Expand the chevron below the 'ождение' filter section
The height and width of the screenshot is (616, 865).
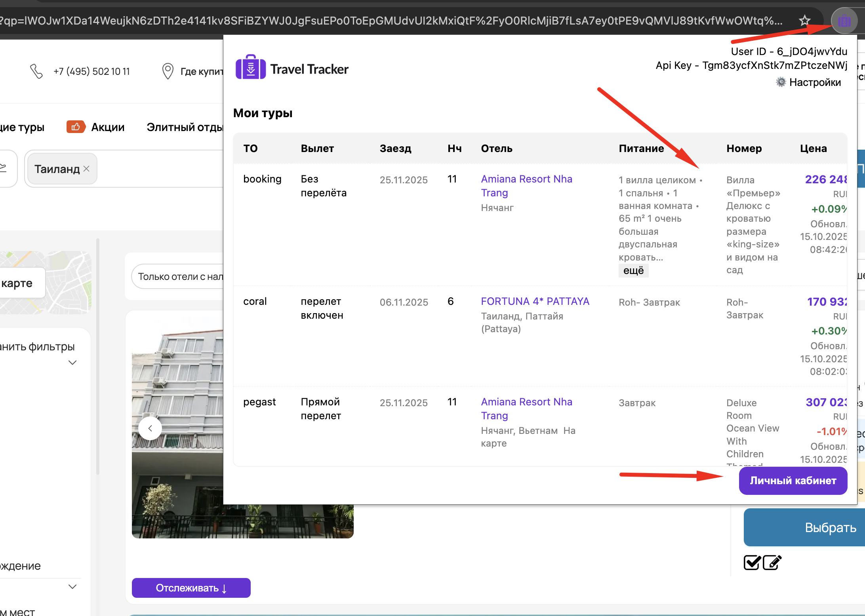coord(72,587)
